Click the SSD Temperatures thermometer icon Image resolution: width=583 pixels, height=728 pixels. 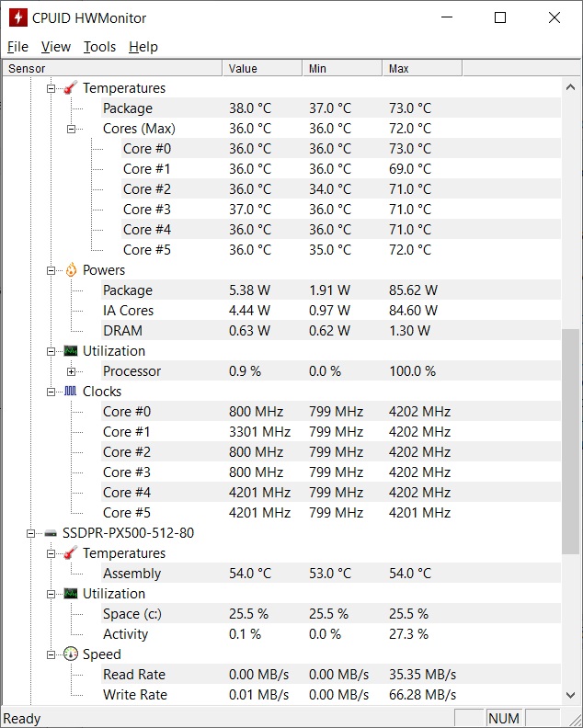tap(71, 553)
